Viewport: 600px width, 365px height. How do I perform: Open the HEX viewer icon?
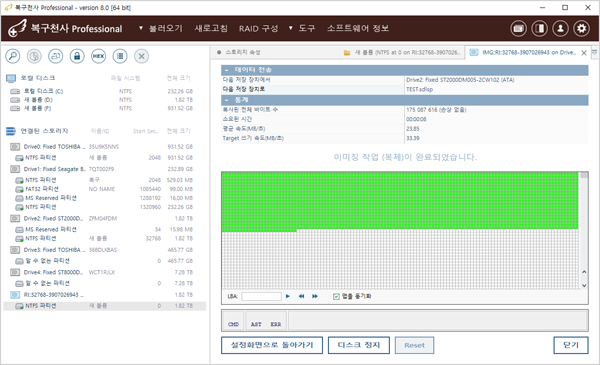(98, 56)
